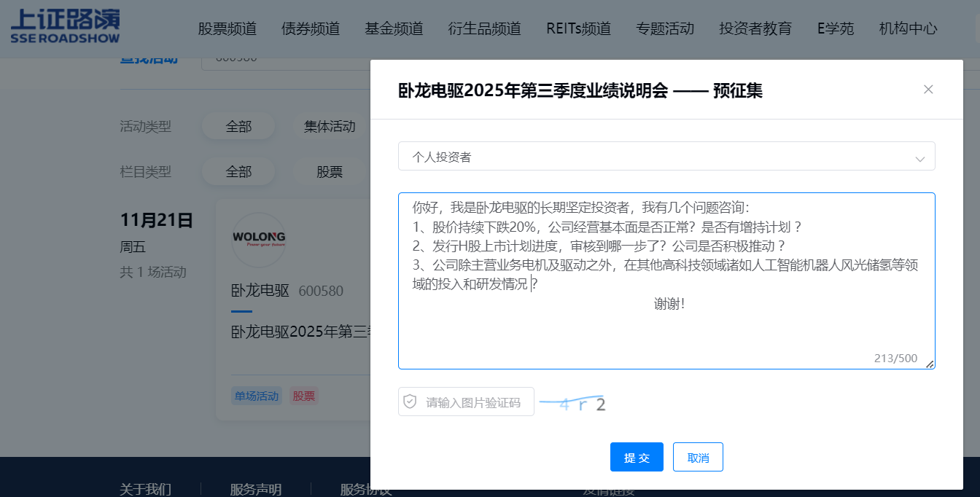Open REITs频道 in top navigation
The image size is (980, 497).
tap(578, 29)
